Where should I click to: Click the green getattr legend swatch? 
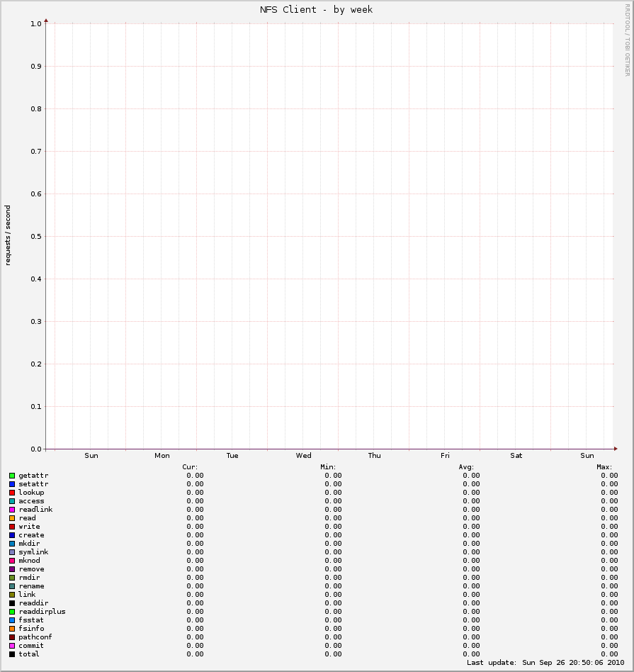pyautogui.click(x=12, y=476)
